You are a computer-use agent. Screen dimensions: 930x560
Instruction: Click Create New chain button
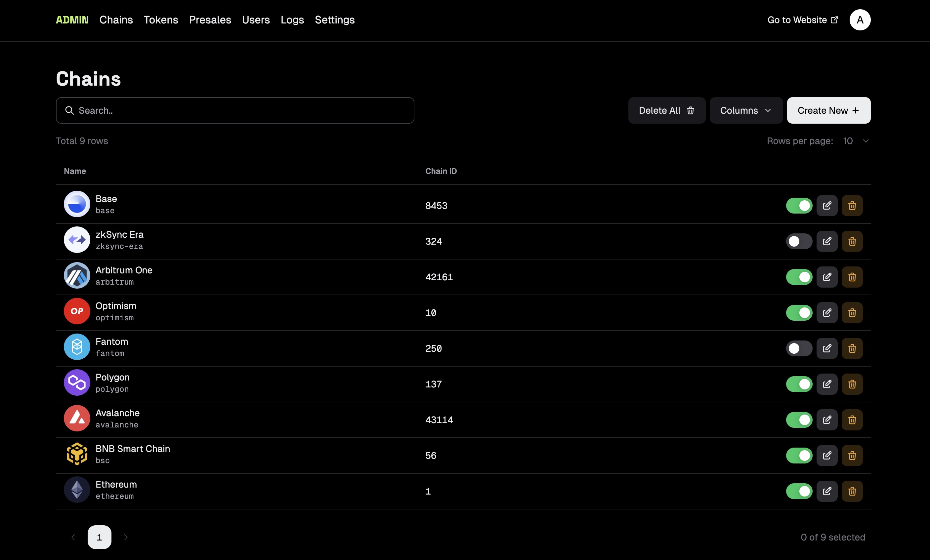click(x=828, y=110)
